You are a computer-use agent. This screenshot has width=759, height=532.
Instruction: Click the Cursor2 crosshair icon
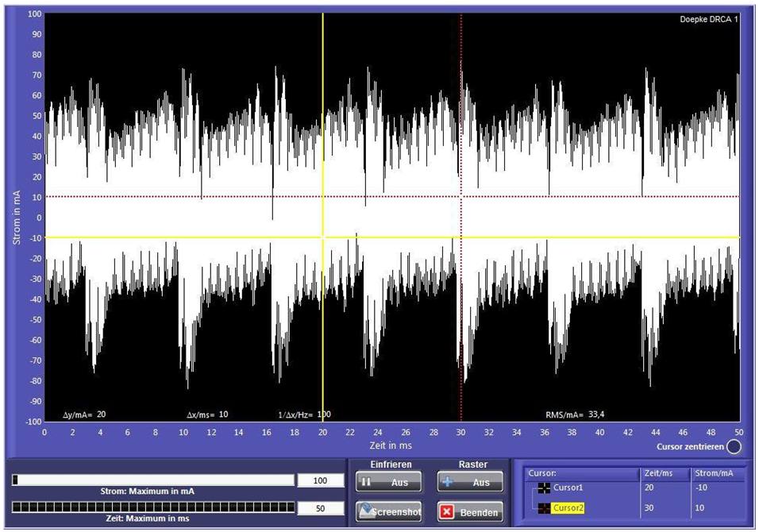tap(544, 508)
